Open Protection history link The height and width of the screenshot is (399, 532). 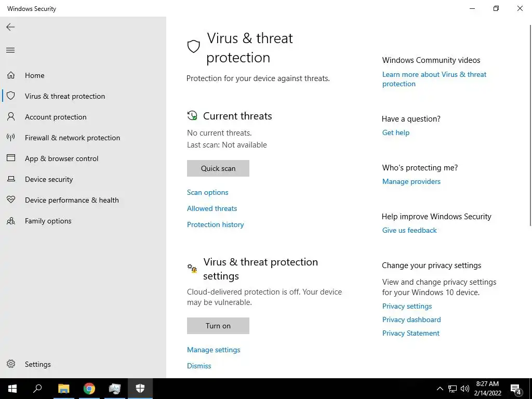pos(216,224)
